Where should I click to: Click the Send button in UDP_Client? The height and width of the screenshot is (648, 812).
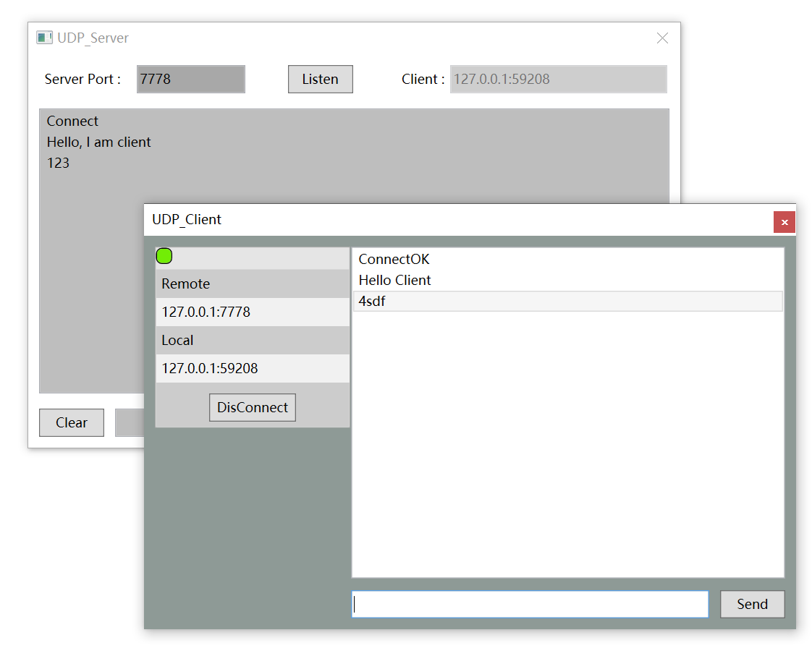click(752, 604)
